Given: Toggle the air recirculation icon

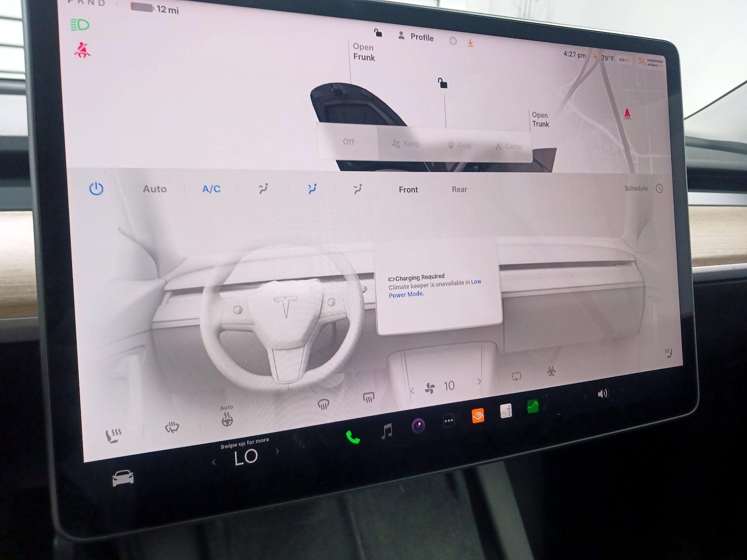Looking at the screenshot, I should pyautogui.click(x=516, y=376).
